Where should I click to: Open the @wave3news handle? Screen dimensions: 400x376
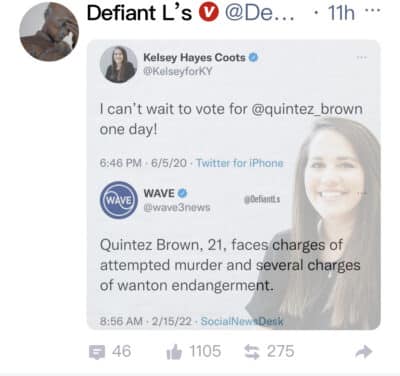pos(177,207)
